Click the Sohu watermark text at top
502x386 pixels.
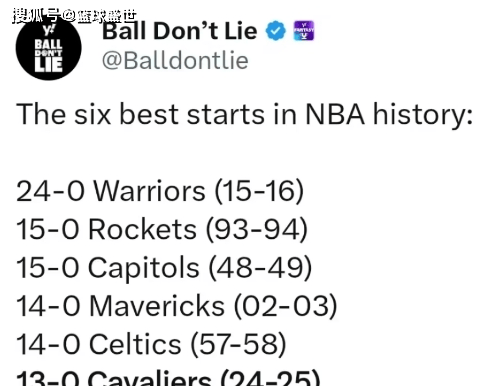75,16
